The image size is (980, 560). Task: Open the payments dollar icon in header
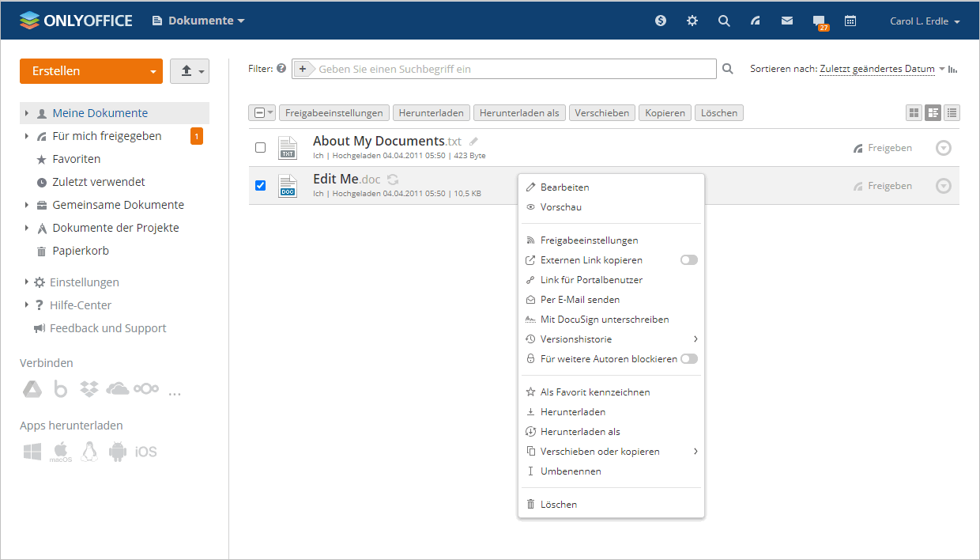(661, 21)
